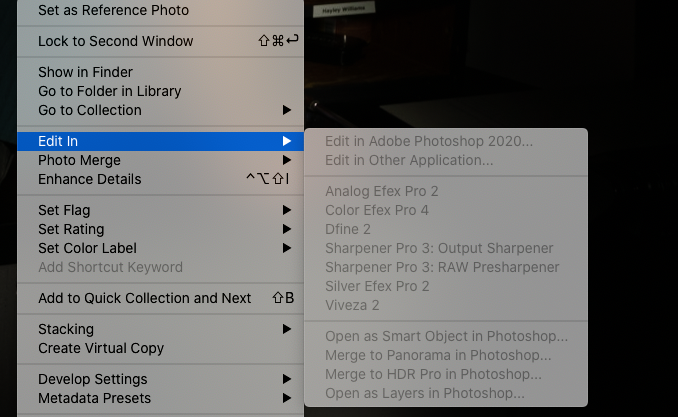Open Go to Folder in Library

click(110, 91)
